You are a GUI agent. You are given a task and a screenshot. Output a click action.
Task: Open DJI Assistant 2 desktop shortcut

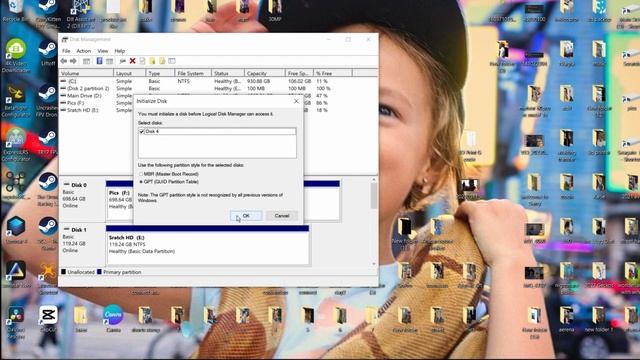80,14
